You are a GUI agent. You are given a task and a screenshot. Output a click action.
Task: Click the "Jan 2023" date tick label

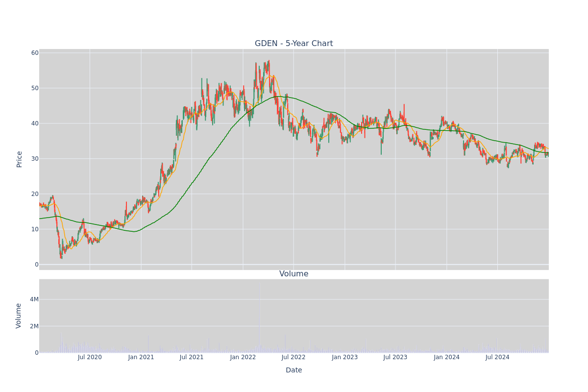pyautogui.click(x=345, y=357)
